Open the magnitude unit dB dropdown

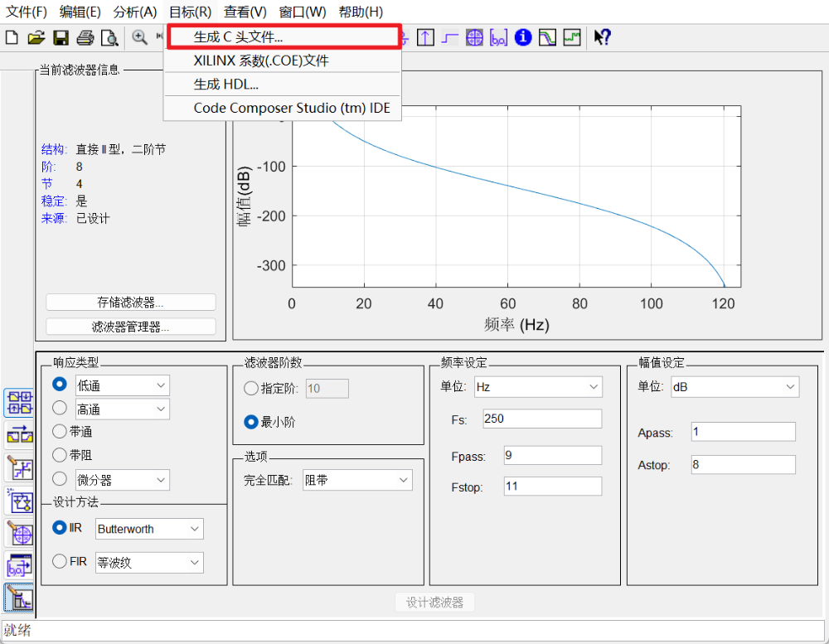(734, 387)
